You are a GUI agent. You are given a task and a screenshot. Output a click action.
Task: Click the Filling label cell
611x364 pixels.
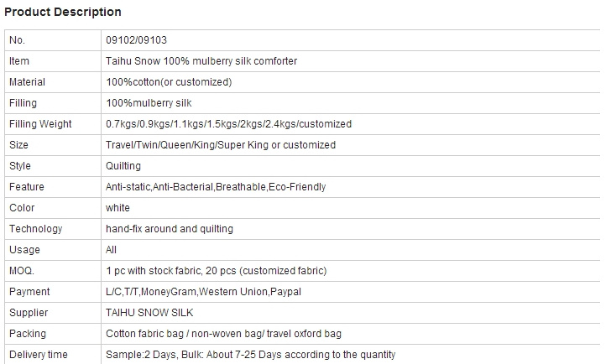[53, 103]
